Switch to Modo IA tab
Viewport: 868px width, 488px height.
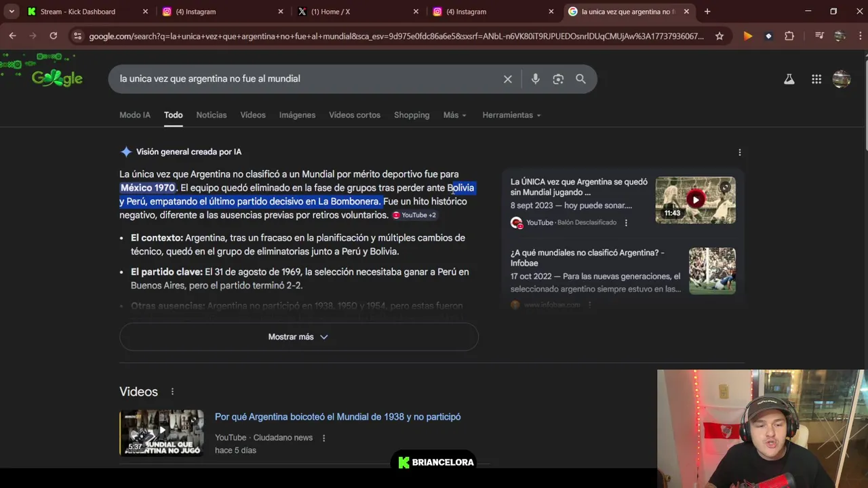[135, 115]
